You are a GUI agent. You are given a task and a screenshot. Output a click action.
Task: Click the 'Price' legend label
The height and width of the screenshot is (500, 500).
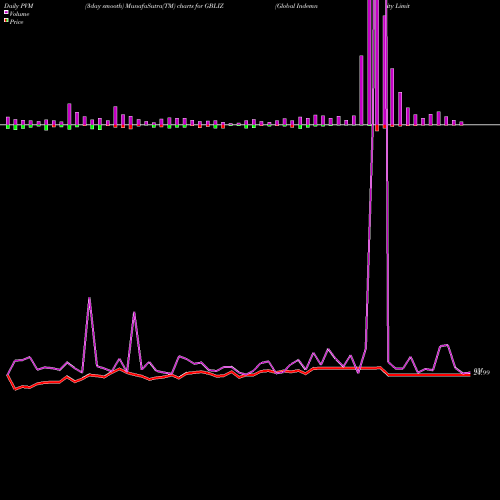16,22
